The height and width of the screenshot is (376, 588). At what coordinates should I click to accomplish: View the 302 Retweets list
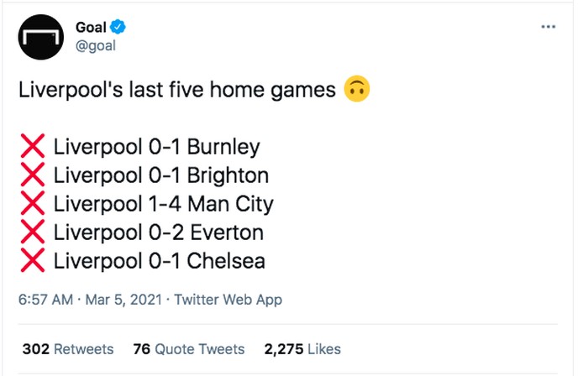coord(68,349)
